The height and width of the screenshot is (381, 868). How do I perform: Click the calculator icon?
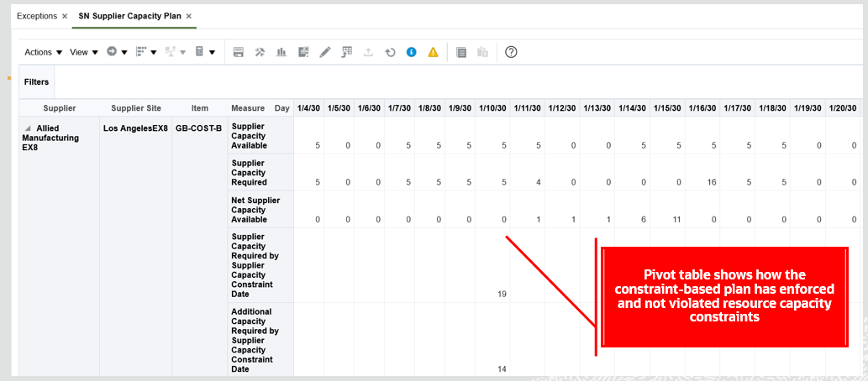(199, 51)
